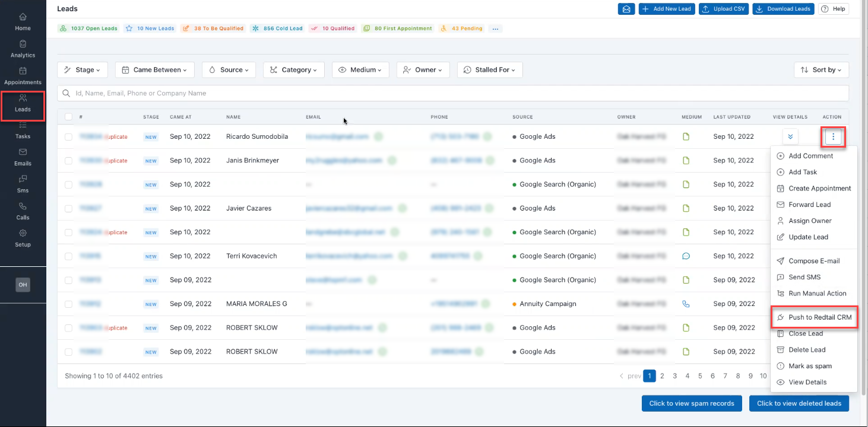The width and height of the screenshot is (868, 427).
Task: Open the Tasks sidebar section
Action: pos(23,130)
